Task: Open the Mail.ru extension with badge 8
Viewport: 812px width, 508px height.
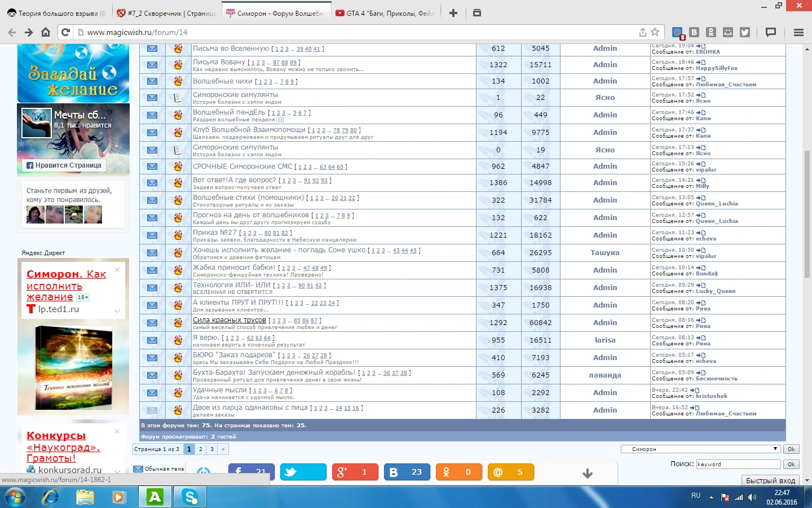Action: [x=678, y=33]
